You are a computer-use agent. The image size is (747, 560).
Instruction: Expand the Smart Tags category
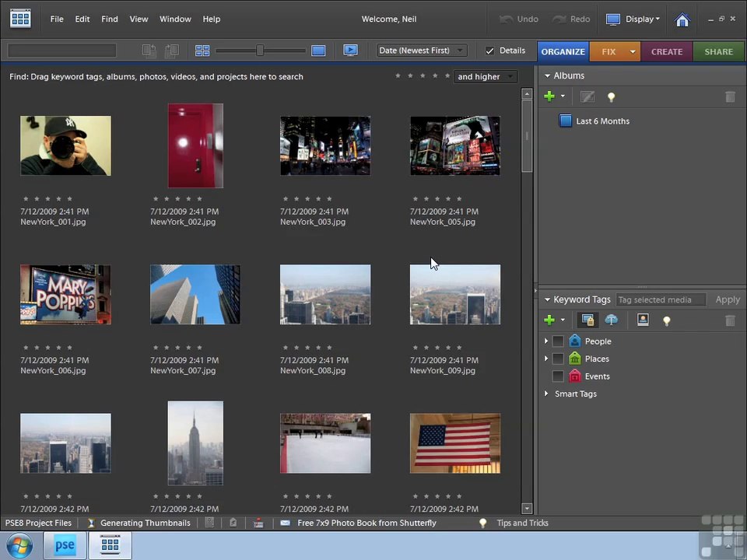[546, 394]
